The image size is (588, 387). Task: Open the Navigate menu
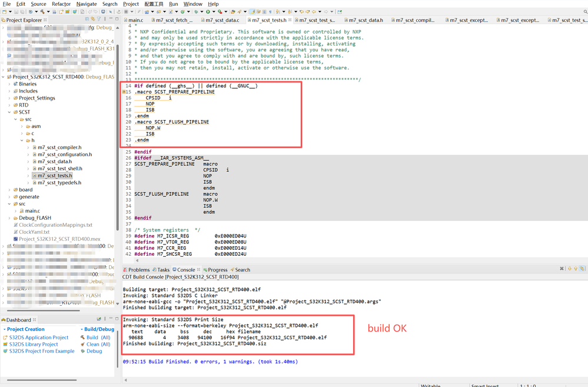(x=87, y=4)
